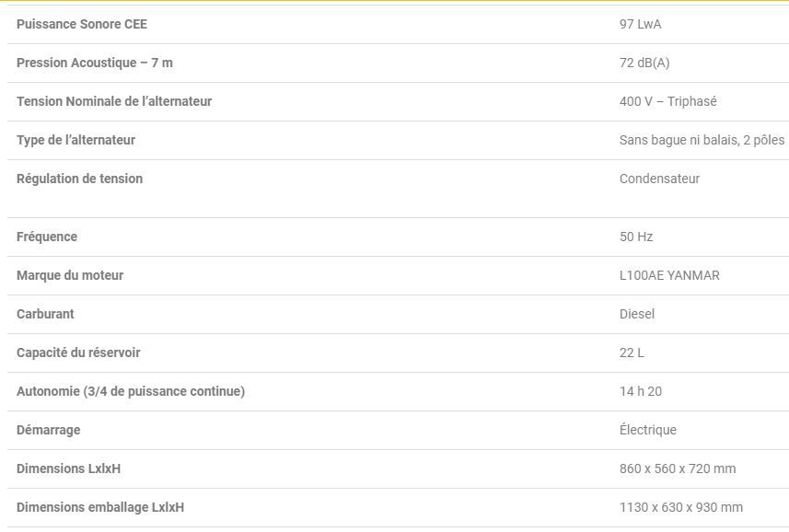Click the "Autonomie (3/4 de puissance continue)" label

(130, 391)
